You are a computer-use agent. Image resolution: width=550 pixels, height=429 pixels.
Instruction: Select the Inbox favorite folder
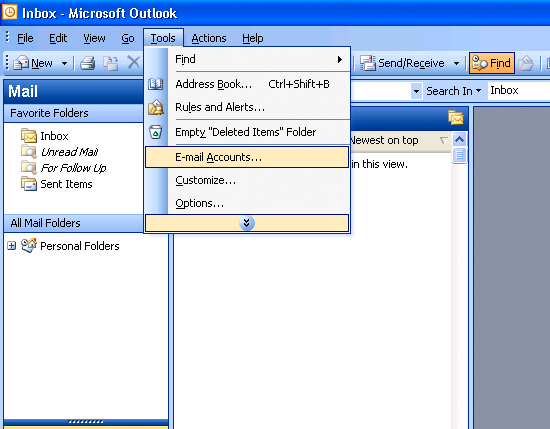(54, 136)
